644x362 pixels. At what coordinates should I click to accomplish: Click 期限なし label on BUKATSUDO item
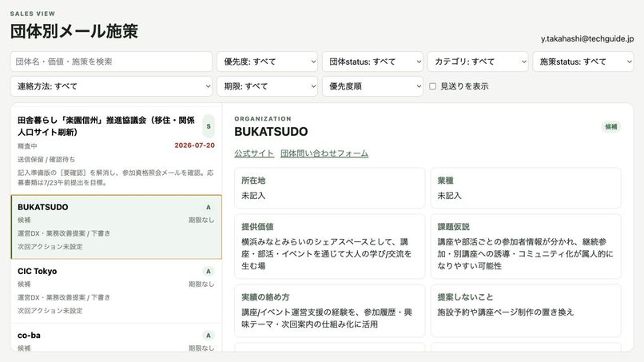[x=201, y=220]
